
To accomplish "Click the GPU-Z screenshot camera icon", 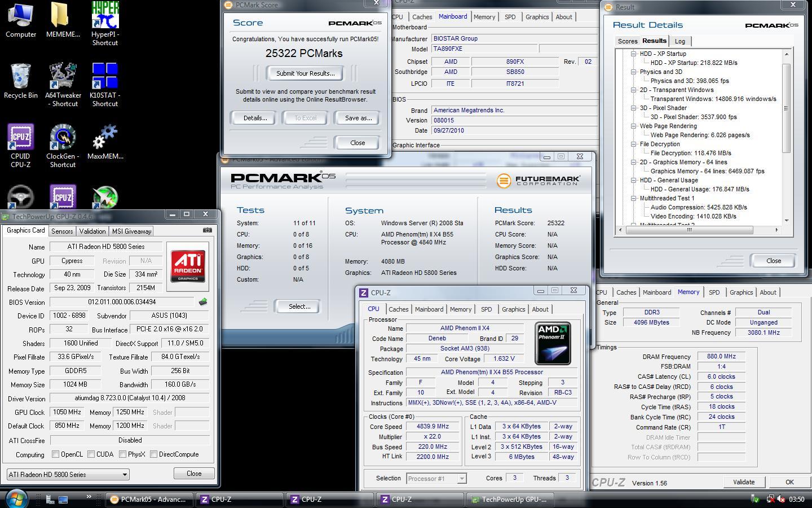I will pos(208,230).
